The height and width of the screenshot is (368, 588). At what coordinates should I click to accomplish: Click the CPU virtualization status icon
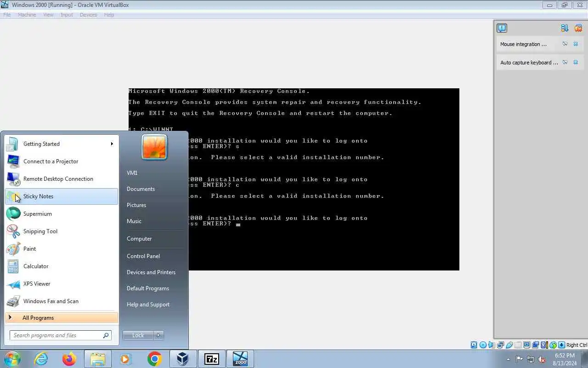click(x=544, y=345)
